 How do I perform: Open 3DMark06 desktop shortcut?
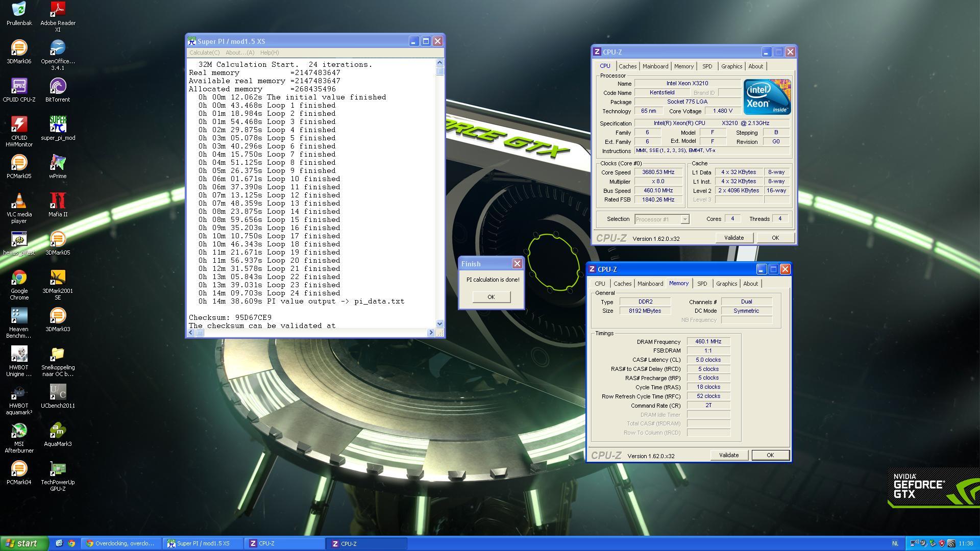click(19, 52)
